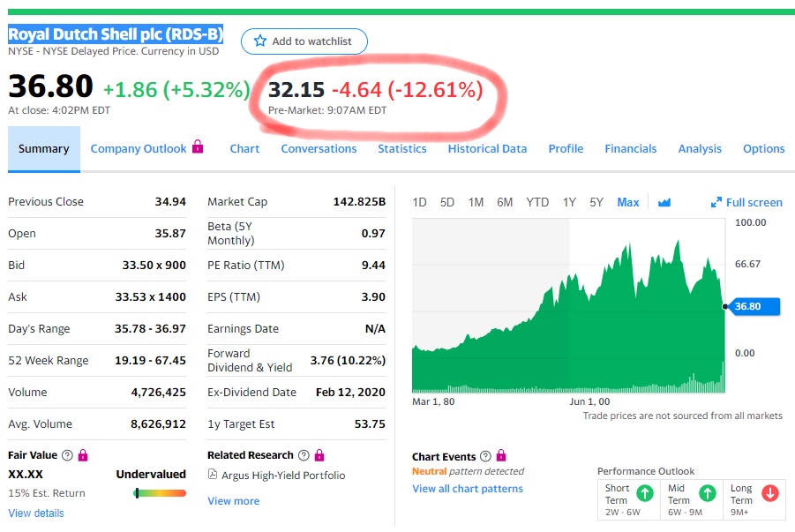Click the Royal Dutch Shell plc (RDS-B) title
This screenshot has height=532, width=795.
(x=116, y=34)
